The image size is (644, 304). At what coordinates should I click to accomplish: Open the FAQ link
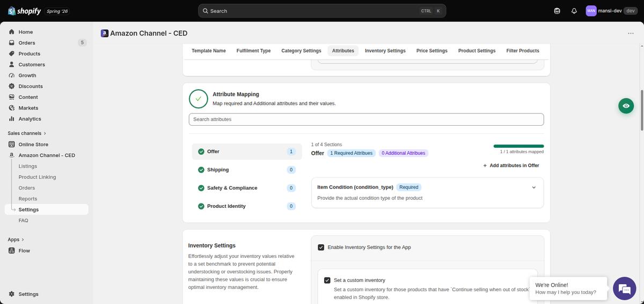[x=23, y=221]
